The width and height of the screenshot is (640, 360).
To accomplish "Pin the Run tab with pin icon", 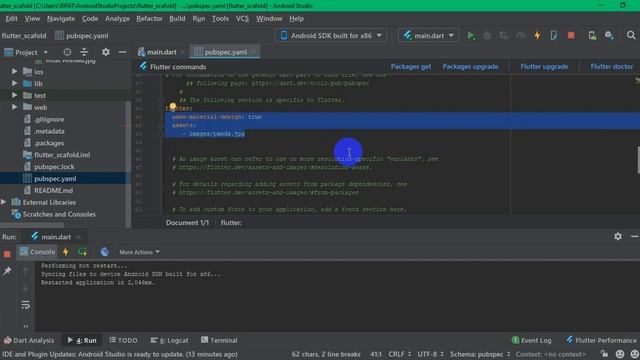I will point(7,271).
